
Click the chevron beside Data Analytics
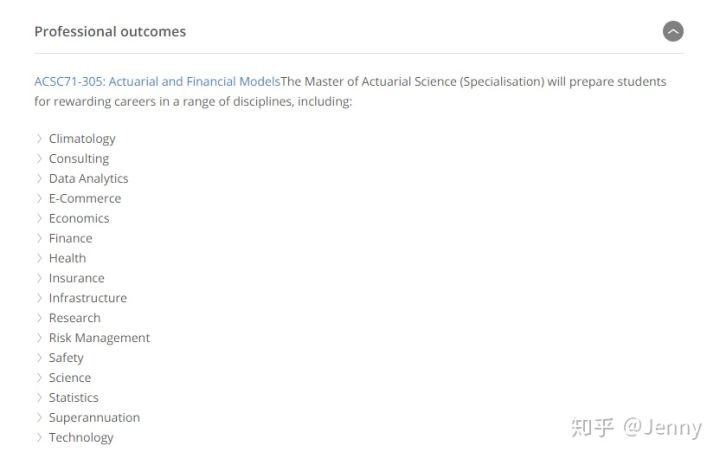[x=39, y=178]
